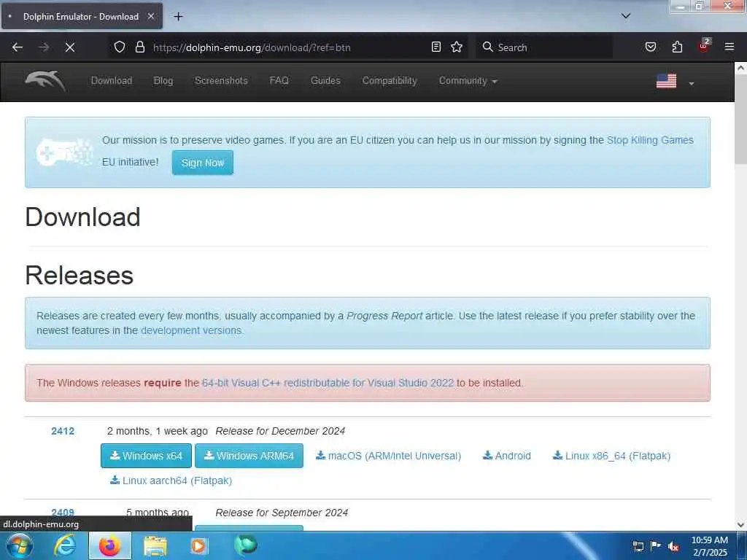This screenshot has height=560, width=747.
Task: Go to Blog nav item
Action: tap(163, 80)
